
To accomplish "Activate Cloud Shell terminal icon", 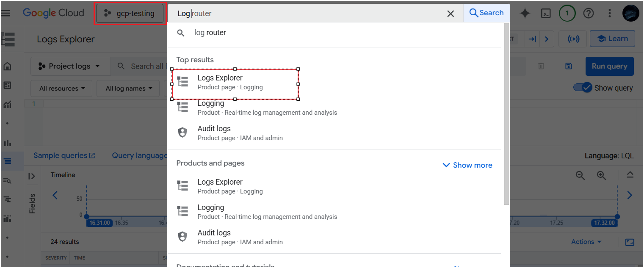I will 547,13.
